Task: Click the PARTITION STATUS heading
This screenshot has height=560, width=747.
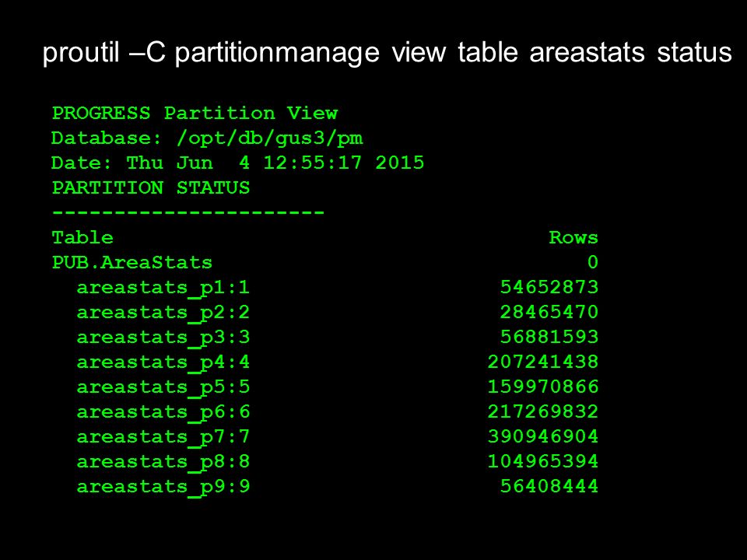Action: [150, 187]
